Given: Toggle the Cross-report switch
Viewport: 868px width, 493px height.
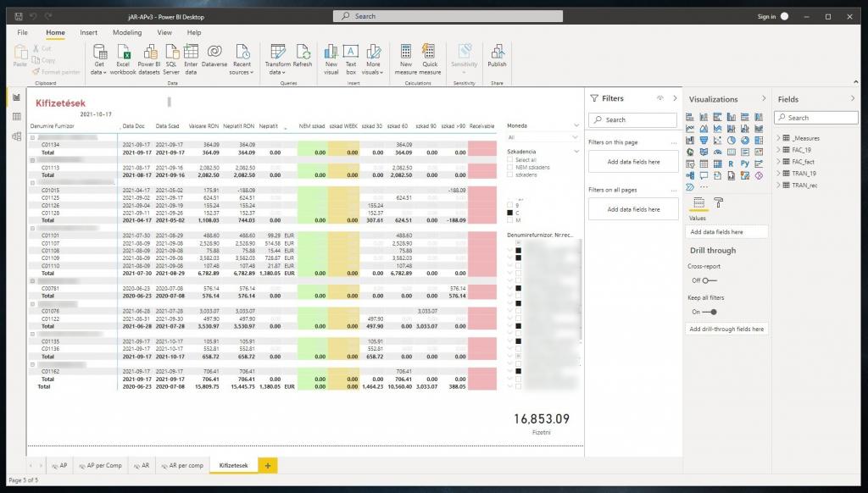Looking at the screenshot, I should click(709, 280).
